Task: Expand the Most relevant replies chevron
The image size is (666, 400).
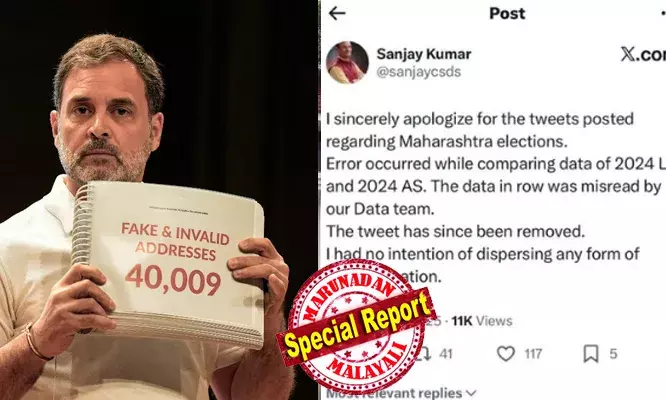Action: click(471, 393)
